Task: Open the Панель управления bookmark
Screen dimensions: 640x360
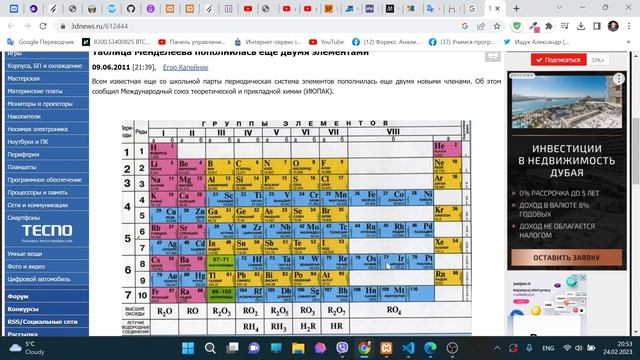Action: tap(192, 42)
